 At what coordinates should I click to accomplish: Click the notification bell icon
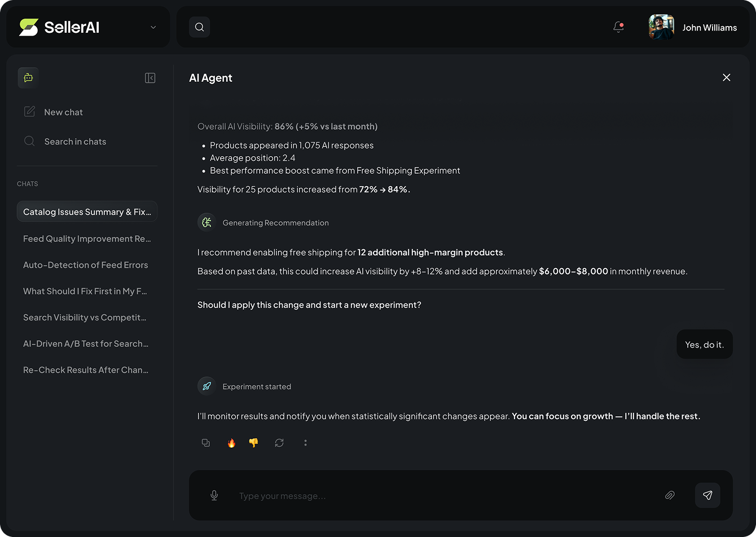tap(618, 27)
